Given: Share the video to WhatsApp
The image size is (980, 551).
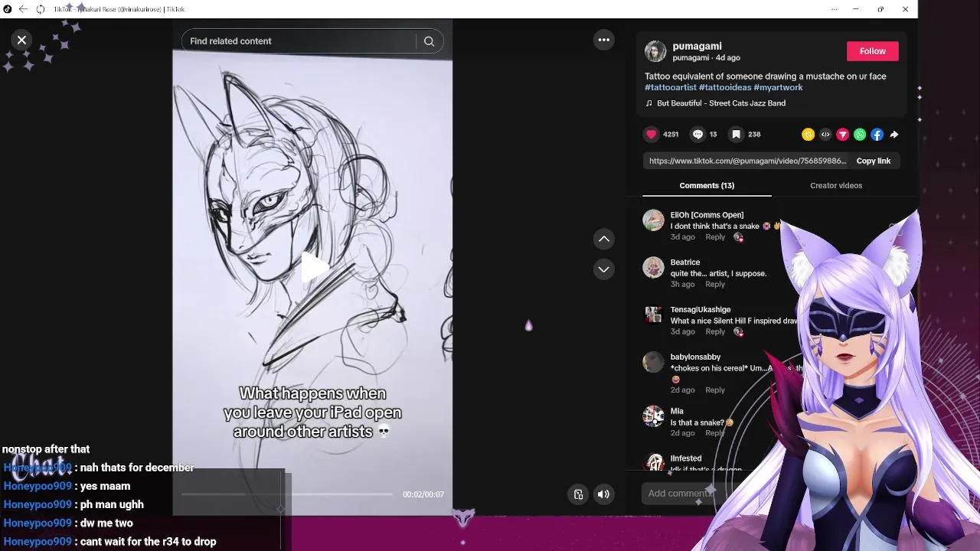Looking at the screenshot, I should click(860, 135).
